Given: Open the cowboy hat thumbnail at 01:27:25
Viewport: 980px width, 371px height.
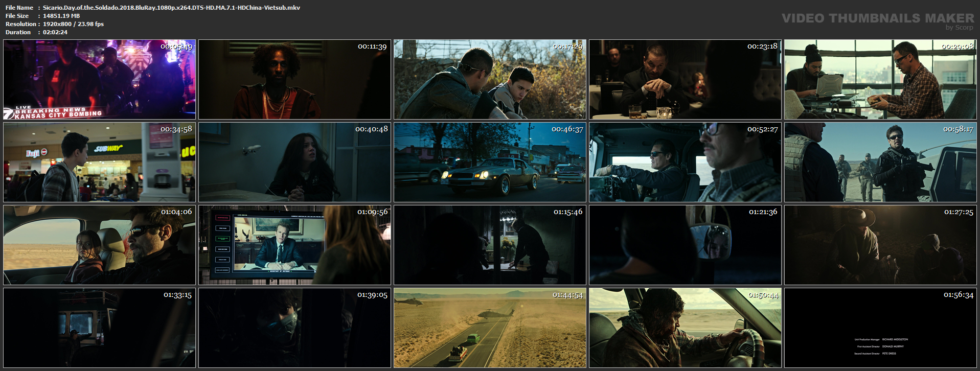Looking at the screenshot, I should pyautogui.click(x=880, y=245).
